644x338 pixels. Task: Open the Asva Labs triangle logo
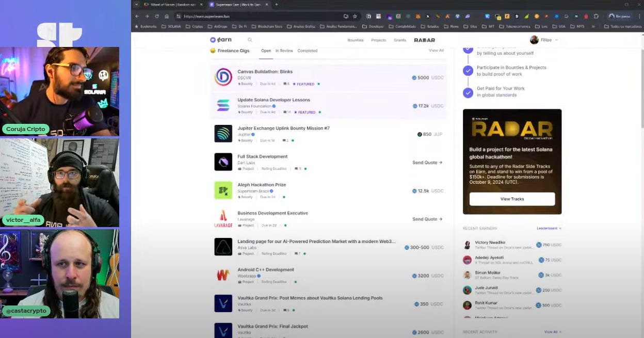pos(223,247)
